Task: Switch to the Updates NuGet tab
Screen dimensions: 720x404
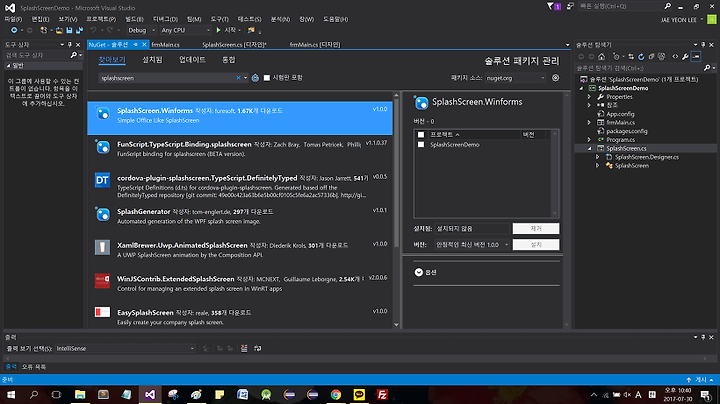Action: [192, 60]
